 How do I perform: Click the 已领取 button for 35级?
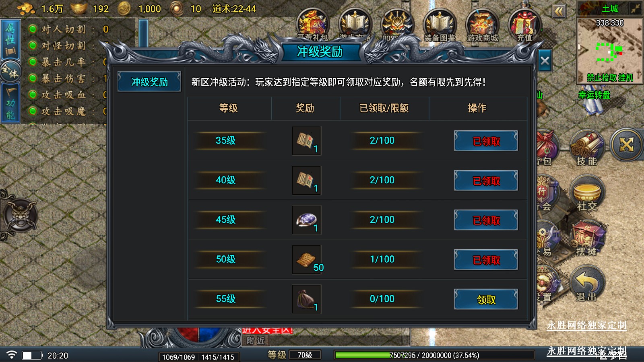coord(486,141)
